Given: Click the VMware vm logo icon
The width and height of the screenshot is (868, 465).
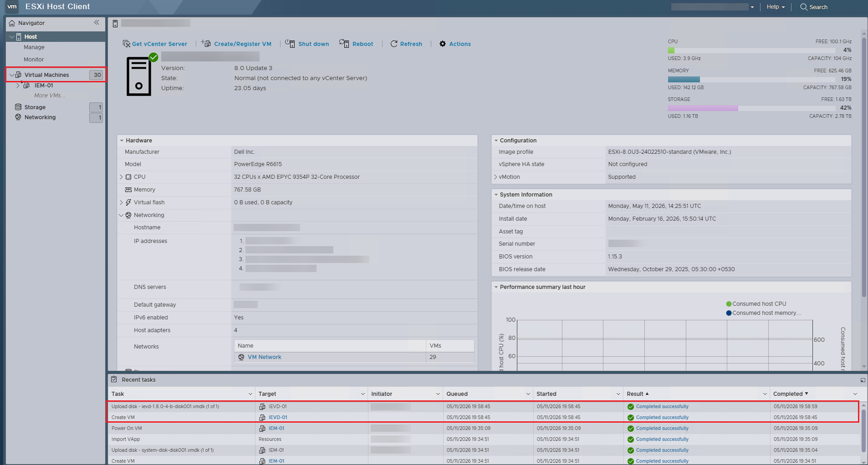Looking at the screenshot, I should coord(12,6).
